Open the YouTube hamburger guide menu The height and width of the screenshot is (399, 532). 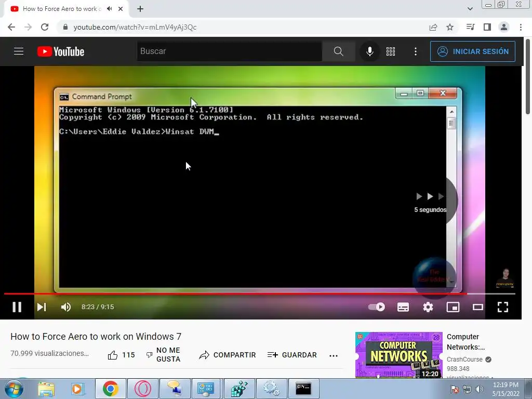pos(19,51)
